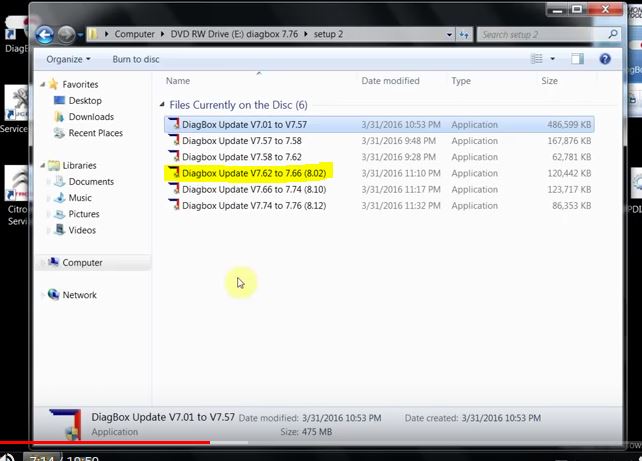
Task: Click the installer icon of V7.57 to 7.58
Action: coord(174,140)
